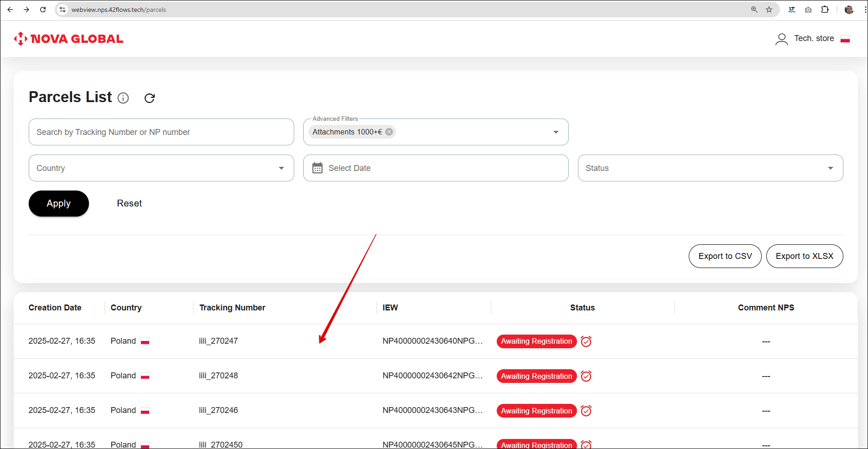Click alarm clock icon for lili_270248 row
The image size is (868, 449).
coord(586,376)
